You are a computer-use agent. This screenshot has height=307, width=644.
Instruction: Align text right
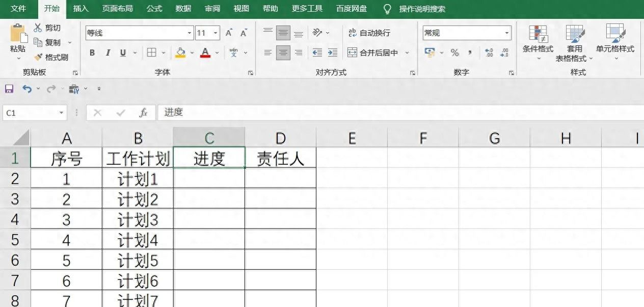point(299,53)
